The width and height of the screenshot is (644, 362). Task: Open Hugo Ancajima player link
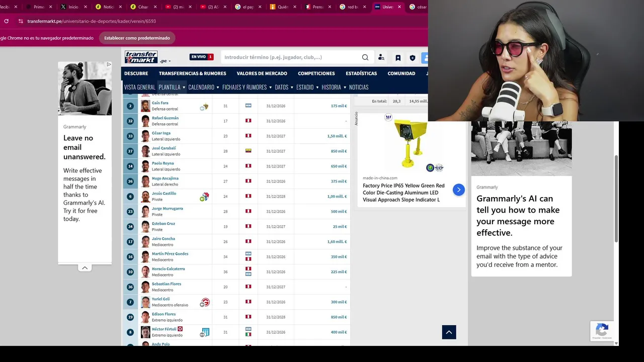(x=165, y=178)
